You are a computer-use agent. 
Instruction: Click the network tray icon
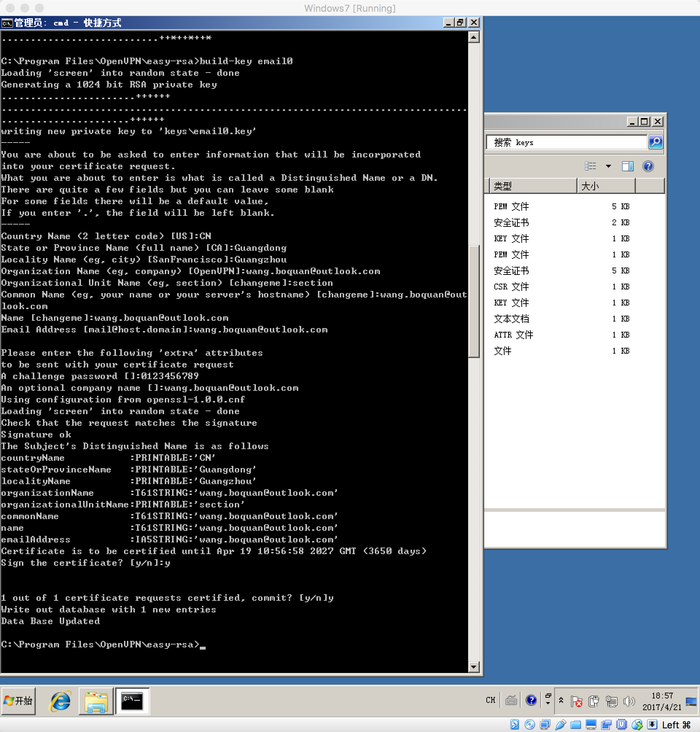coord(611,701)
